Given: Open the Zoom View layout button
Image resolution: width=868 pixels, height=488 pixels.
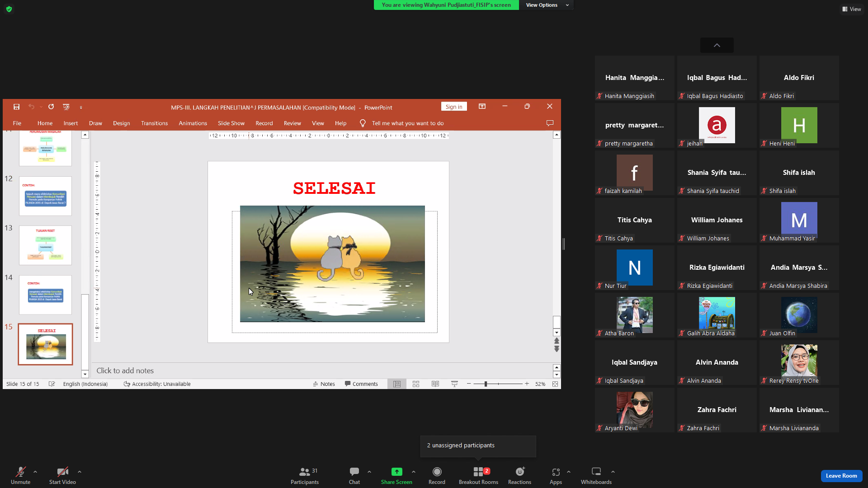Looking at the screenshot, I should tap(852, 9).
